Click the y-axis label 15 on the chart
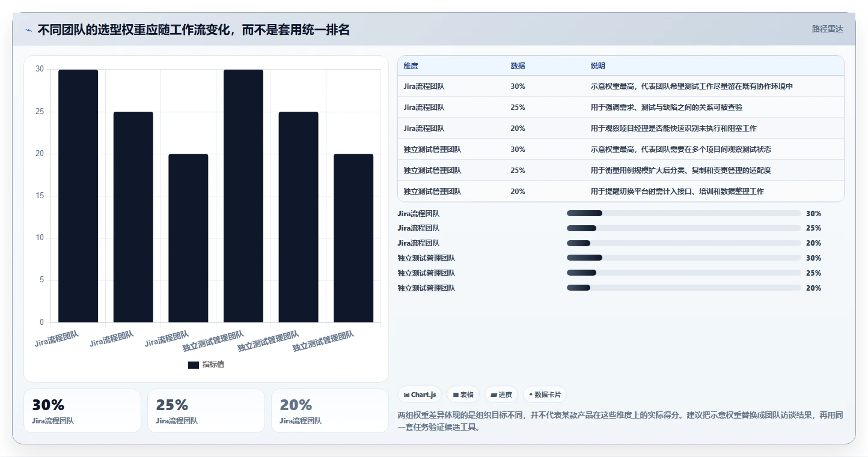The width and height of the screenshot is (868, 457). (x=40, y=196)
